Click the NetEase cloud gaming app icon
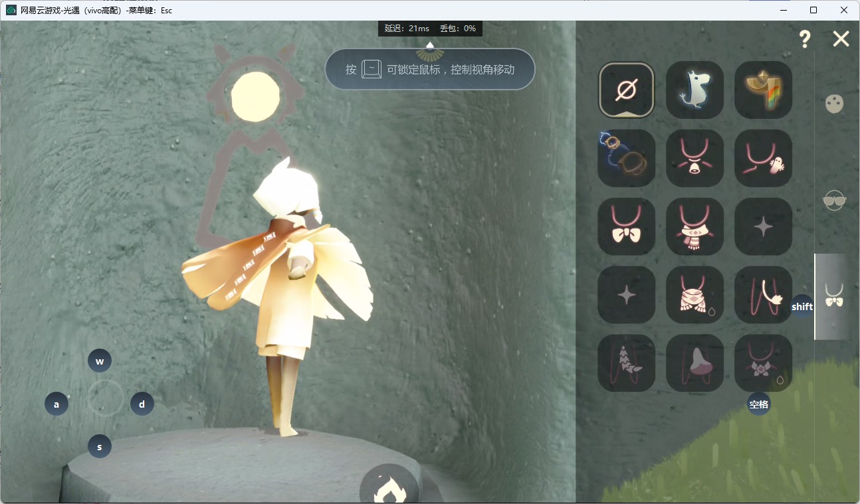The height and width of the screenshot is (504, 860). click(11, 10)
